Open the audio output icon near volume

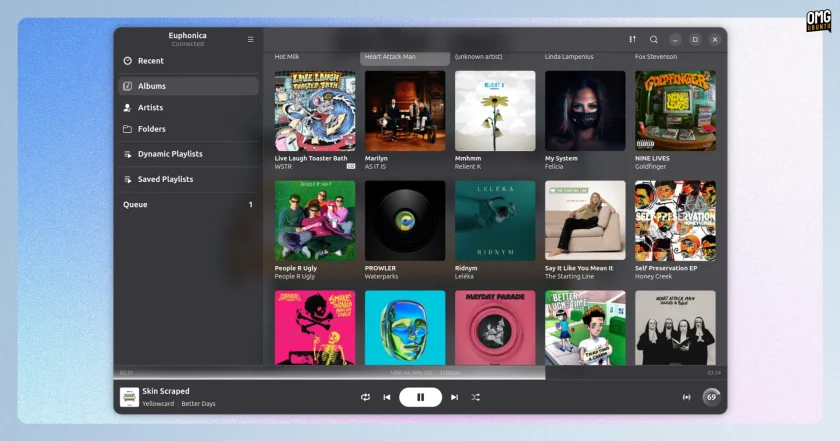coord(686,397)
